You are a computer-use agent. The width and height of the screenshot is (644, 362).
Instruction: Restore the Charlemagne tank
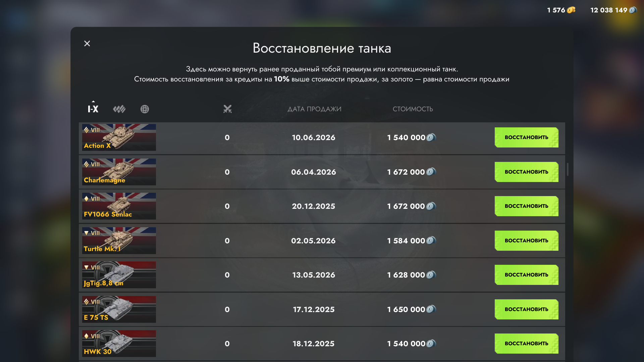(526, 172)
